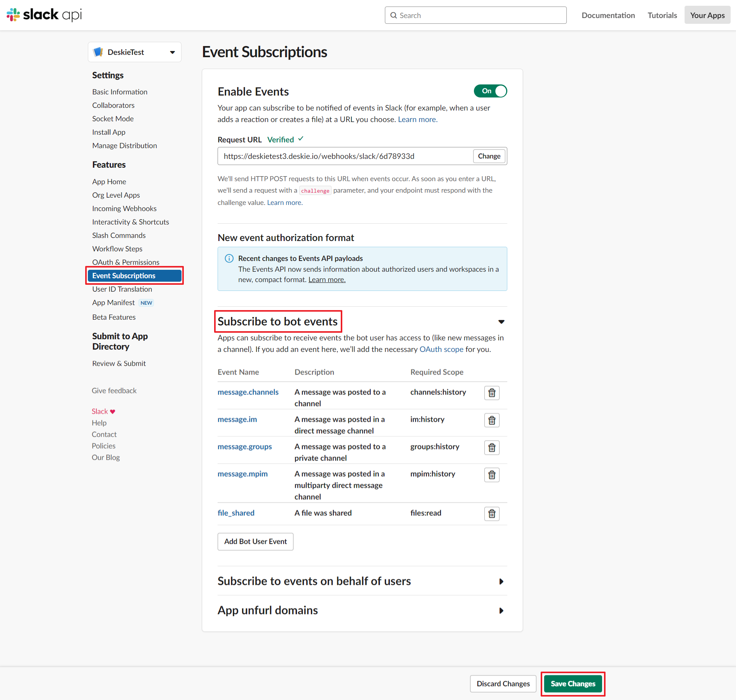Viewport: 736px width, 700px height.
Task: Click the search magnifier icon
Action: (393, 15)
